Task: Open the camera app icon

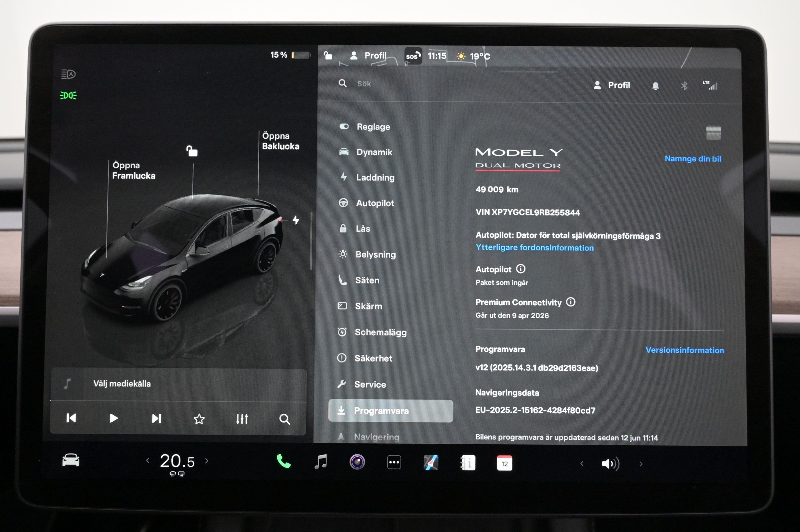Action: tap(357, 462)
